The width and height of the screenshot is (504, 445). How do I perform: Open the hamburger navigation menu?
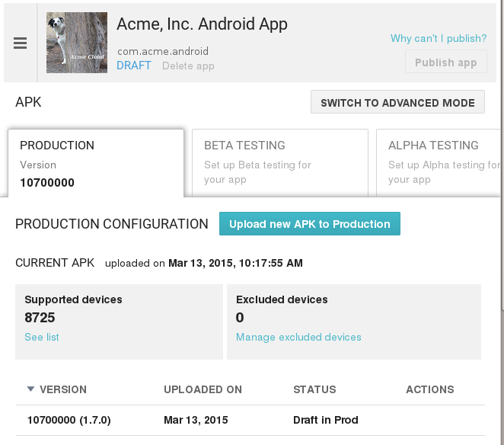point(21,44)
